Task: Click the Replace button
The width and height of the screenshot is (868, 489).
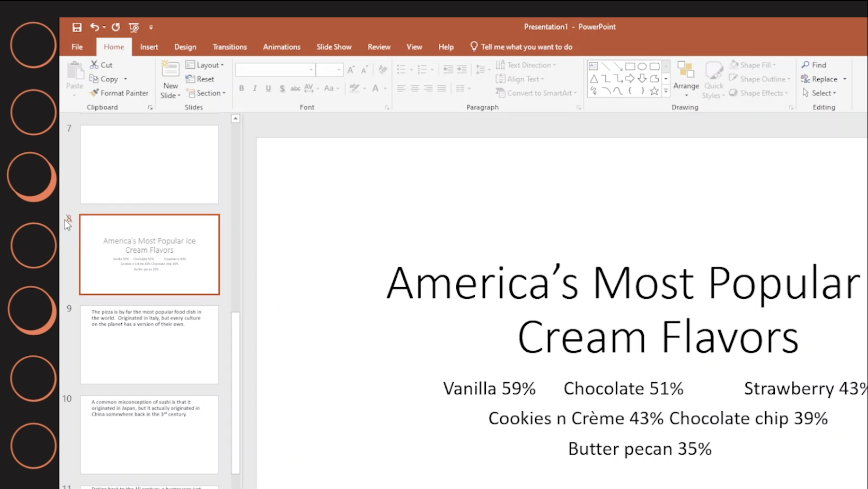Action: 819,79
